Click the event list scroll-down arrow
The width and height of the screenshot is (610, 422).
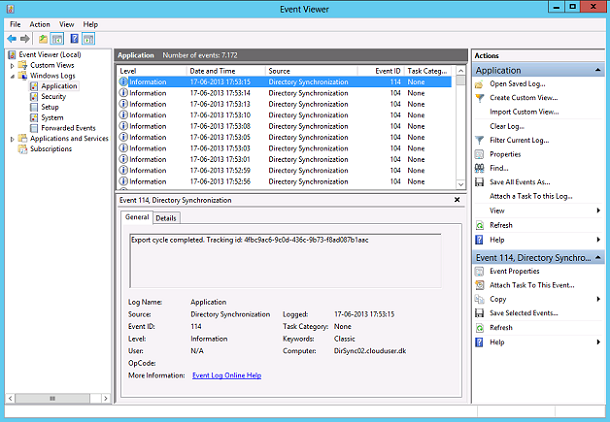pyautogui.click(x=461, y=185)
